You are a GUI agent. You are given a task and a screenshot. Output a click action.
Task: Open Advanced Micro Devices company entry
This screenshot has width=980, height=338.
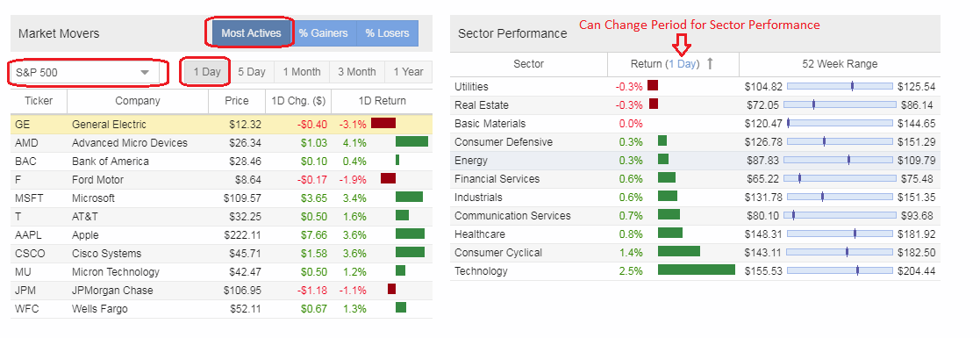(x=129, y=143)
